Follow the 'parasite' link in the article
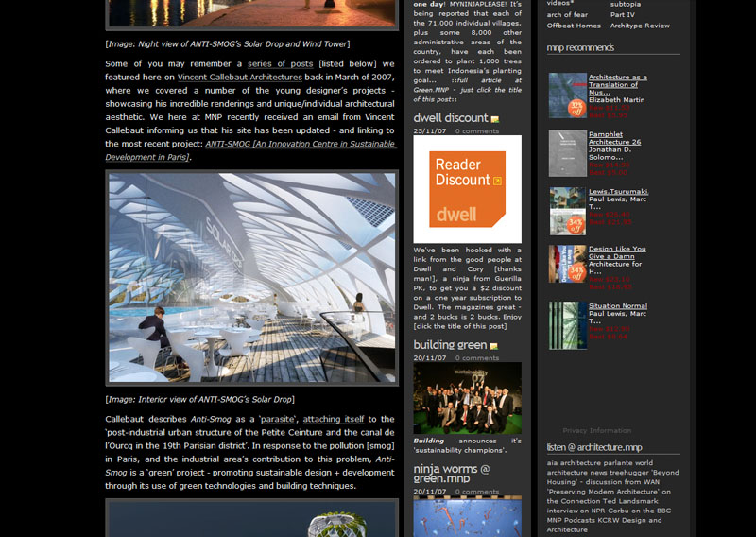Image resolution: width=756 pixels, height=537 pixels. pyautogui.click(x=278, y=419)
